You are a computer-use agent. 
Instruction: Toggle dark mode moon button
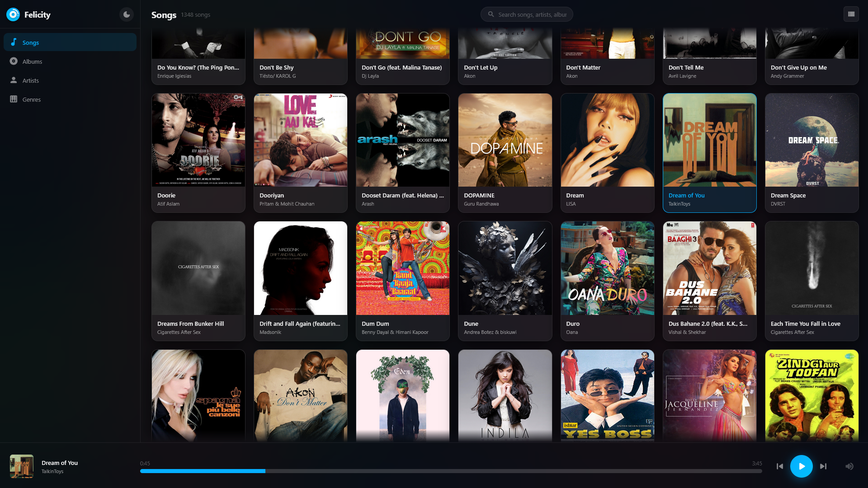pyautogui.click(x=127, y=14)
